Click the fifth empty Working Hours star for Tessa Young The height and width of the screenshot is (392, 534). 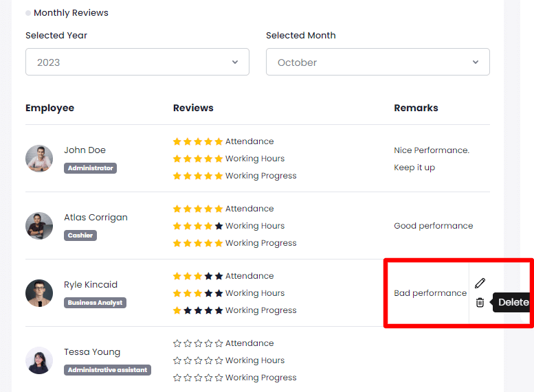pos(219,360)
